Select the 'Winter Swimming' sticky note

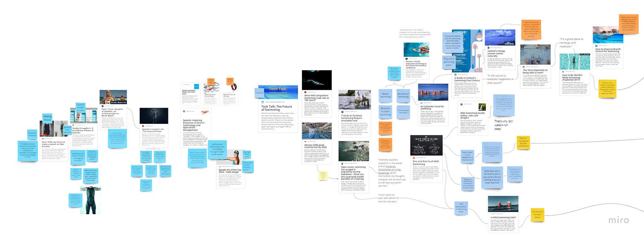pyautogui.click(x=385, y=95)
